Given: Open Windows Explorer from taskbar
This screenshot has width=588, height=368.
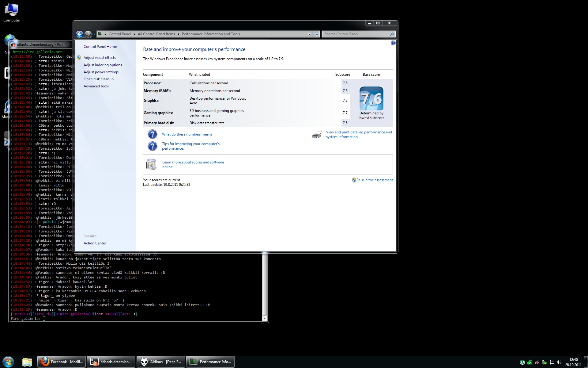Looking at the screenshot, I should point(27,362).
